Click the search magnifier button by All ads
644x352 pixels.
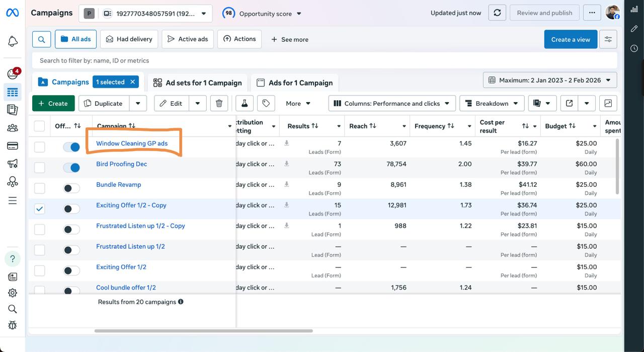[42, 39]
